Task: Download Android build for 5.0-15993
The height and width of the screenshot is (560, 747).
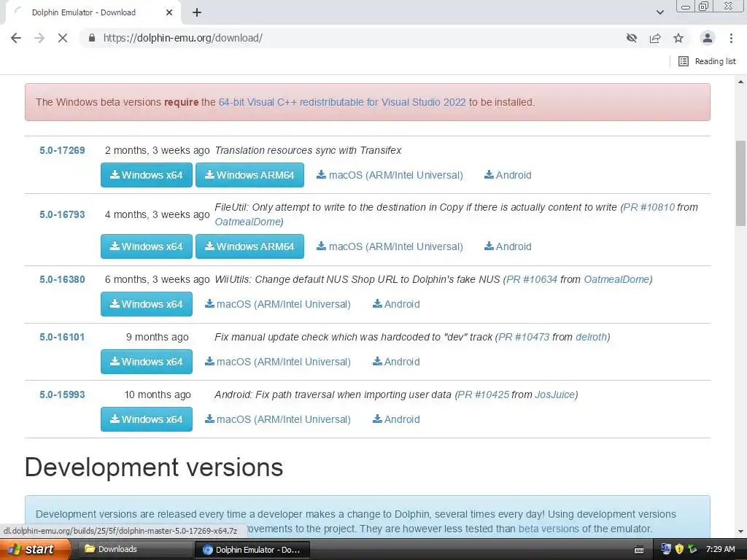Action: [x=396, y=419]
